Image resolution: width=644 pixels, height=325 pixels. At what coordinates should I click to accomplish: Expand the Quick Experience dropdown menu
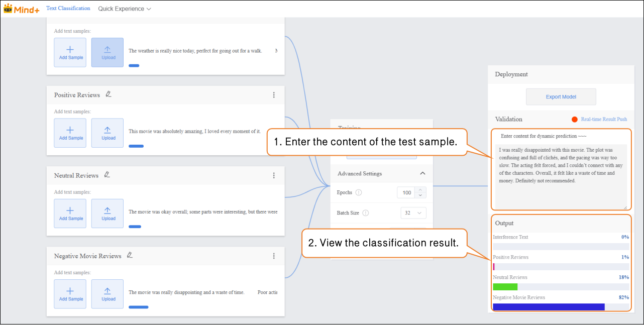pos(124,9)
